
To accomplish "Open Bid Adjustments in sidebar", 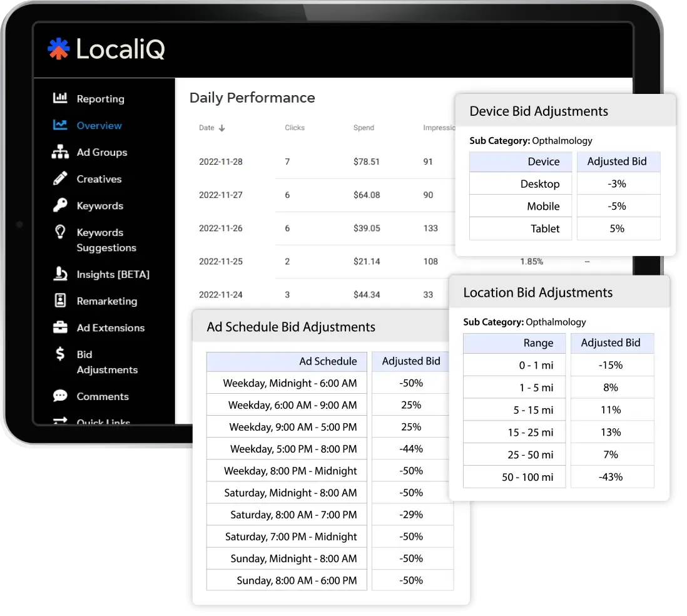I will click(x=108, y=362).
